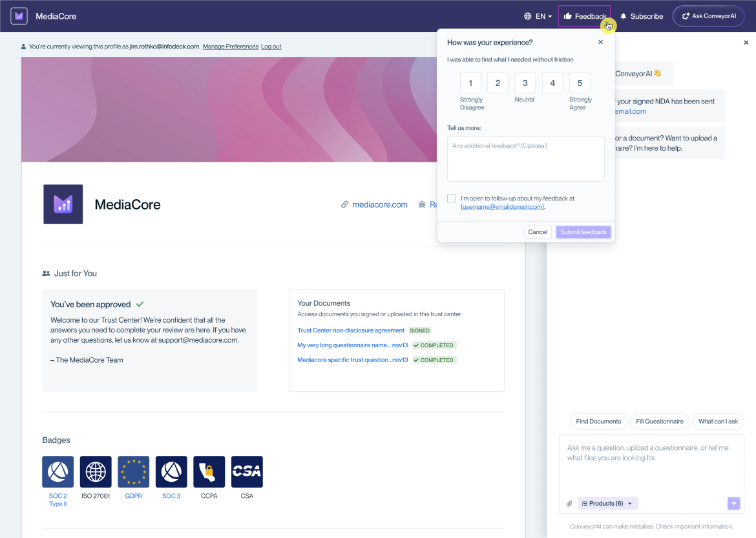Select rating 2
Screen dimensions: 756x538
click(x=498, y=83)
